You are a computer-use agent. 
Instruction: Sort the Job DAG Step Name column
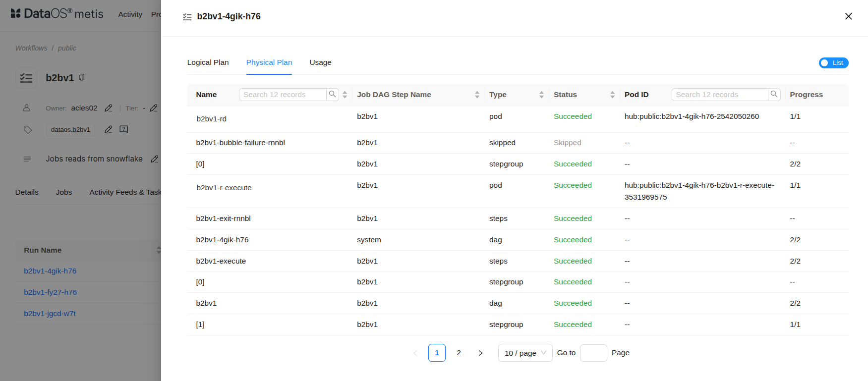pyautogui.click(x=477, y=95)
